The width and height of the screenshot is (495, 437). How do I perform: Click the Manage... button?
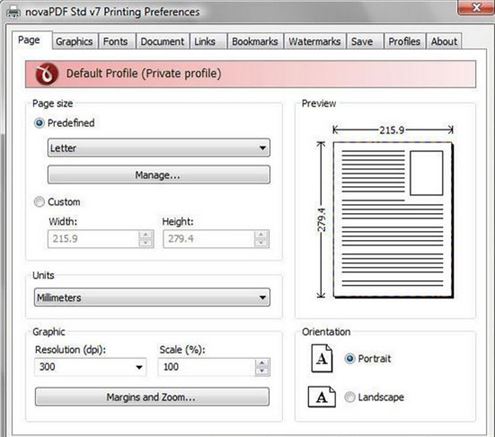click(159, 175)
